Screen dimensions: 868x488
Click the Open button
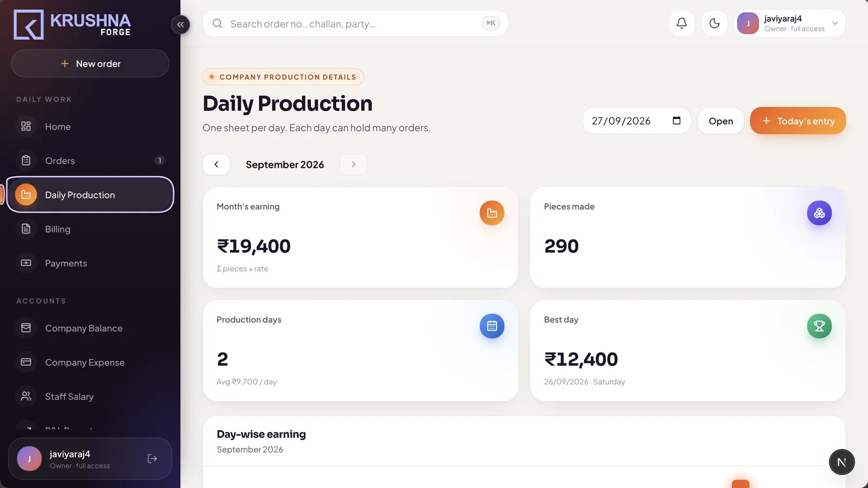click(x=720, y=121)
